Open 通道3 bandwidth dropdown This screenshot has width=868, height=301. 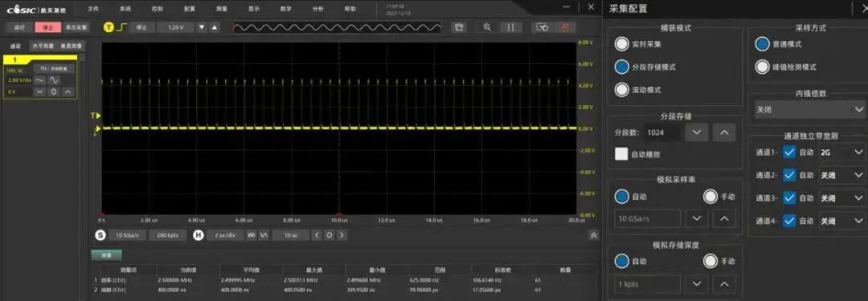841,198
